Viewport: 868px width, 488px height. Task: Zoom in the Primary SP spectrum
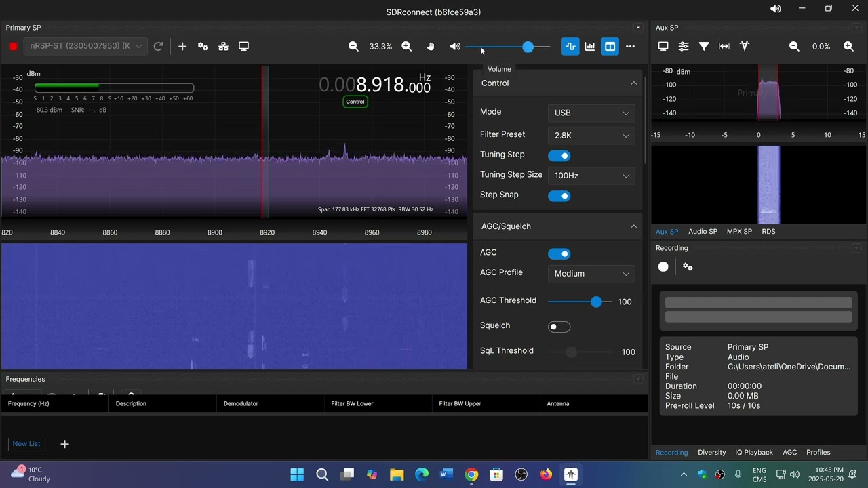click(406, 46)
